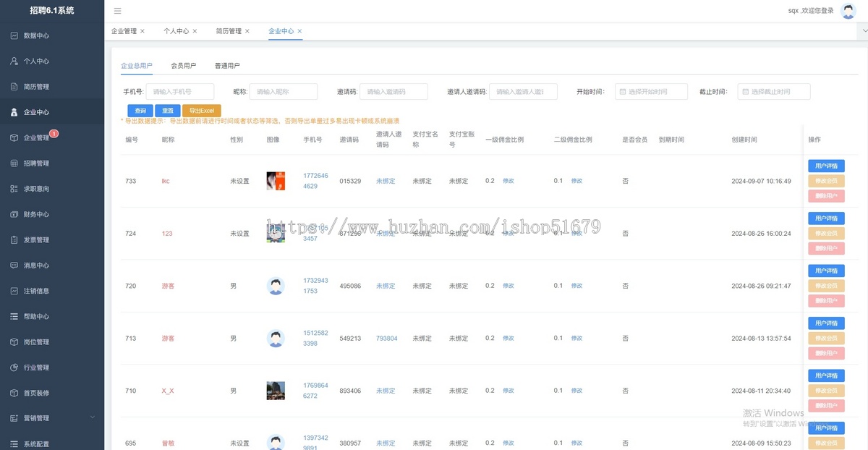Switch to 简历管理 page tab

click(229, 31)
